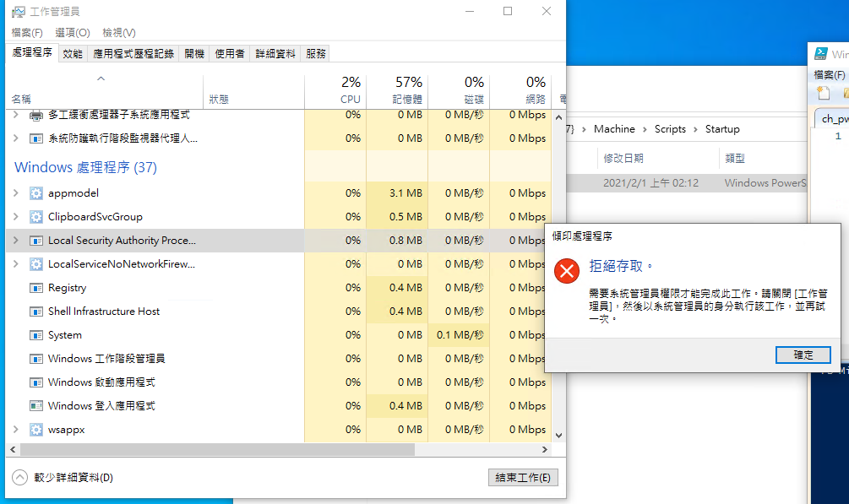
Task: Click the Registry process icon
Action: click(35, 288)
